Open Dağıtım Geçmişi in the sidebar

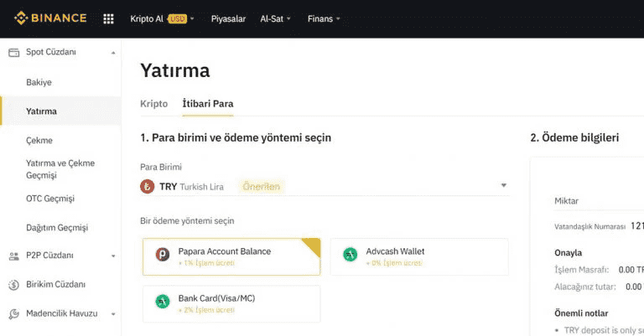[x=57, y=228]
